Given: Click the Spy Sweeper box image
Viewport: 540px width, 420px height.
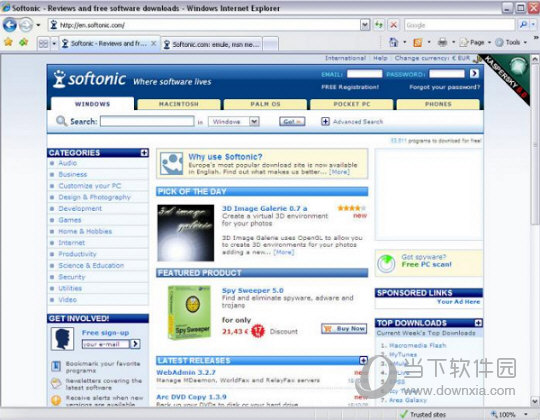Looking at the screenshot, I should click(189, 313).
